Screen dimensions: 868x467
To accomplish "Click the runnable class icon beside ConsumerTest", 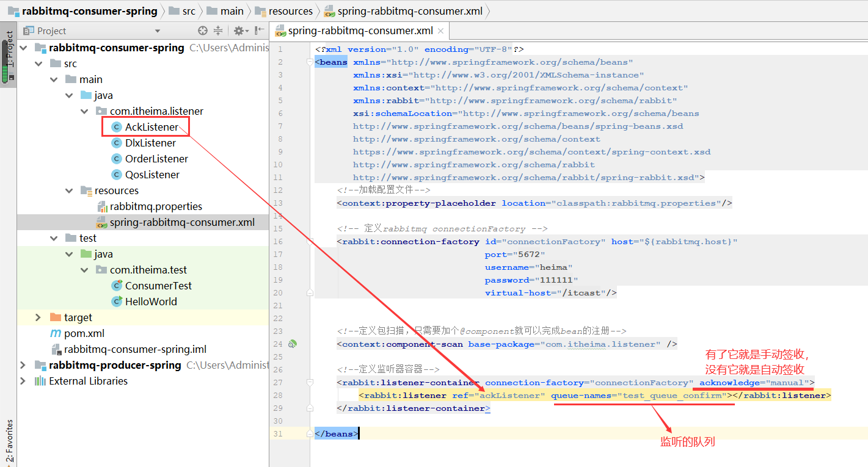I will 117,286.
